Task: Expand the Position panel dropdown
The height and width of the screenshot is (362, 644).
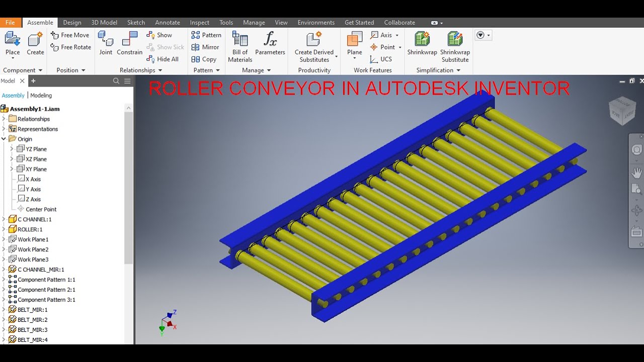Action: [83, 70]
